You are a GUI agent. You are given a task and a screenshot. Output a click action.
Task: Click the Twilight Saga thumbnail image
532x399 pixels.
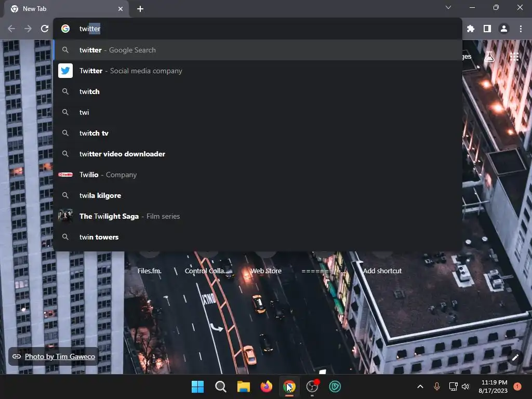tap(65, 216)
